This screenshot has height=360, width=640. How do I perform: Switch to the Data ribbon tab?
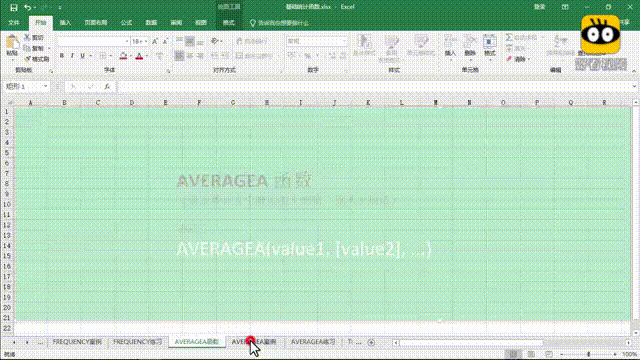point(151,23)
